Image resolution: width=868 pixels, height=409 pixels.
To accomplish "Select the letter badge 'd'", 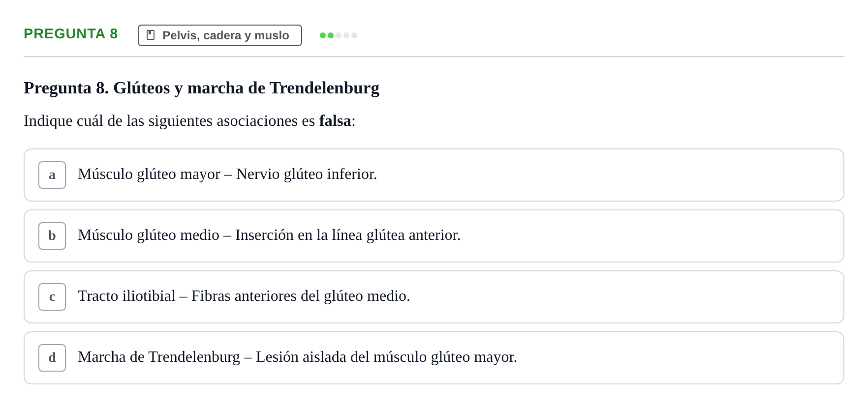I will (x=52, y=358).
